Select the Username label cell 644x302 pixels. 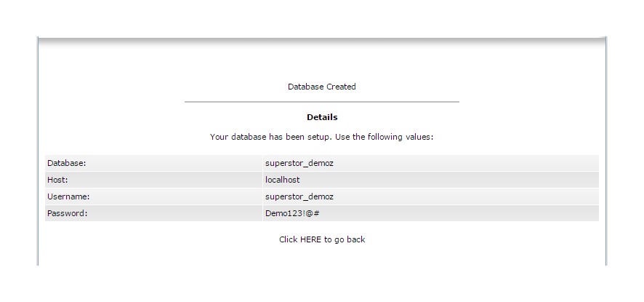coord(68,196)
